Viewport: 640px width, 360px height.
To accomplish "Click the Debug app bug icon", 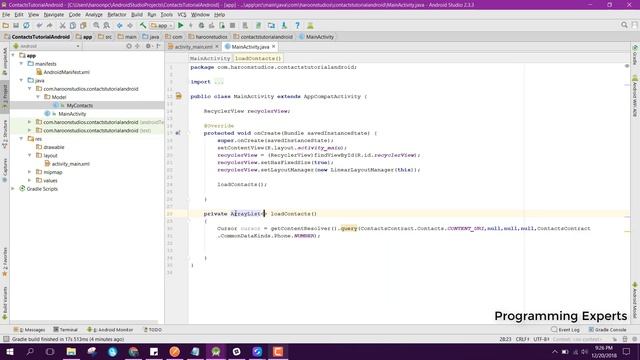I will (x=201, y=25).
